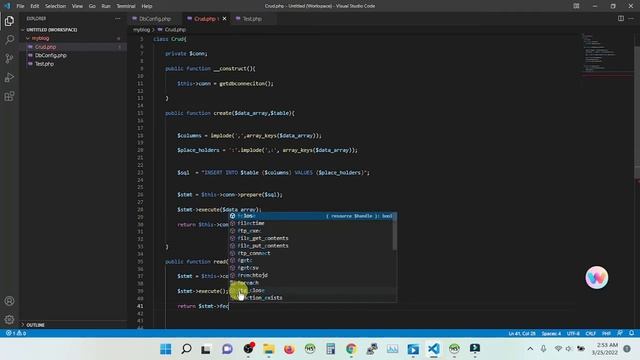Collapse the myblog folder
The width and height of the screenshot is (640, 360).
click(40, 38)
